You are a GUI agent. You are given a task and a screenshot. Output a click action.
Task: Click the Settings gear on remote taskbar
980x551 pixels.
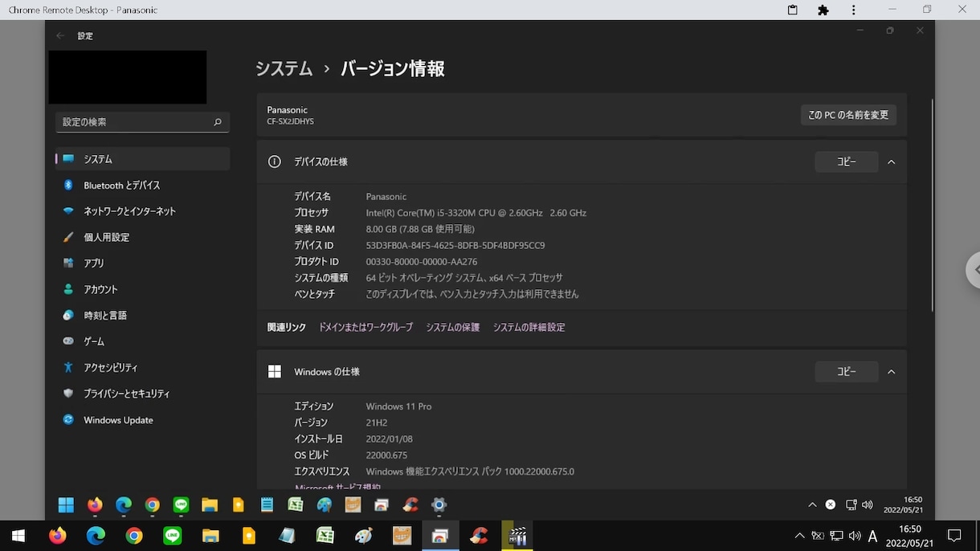click(439, 505)
